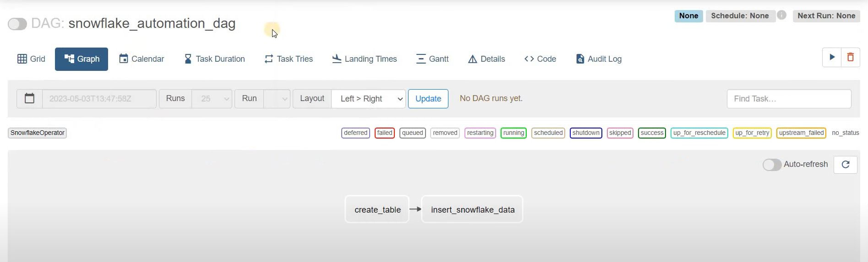This screenshot has width=868, height=262.
Task: Click the Schedule: None label
Action: click(x=740, y=16)
